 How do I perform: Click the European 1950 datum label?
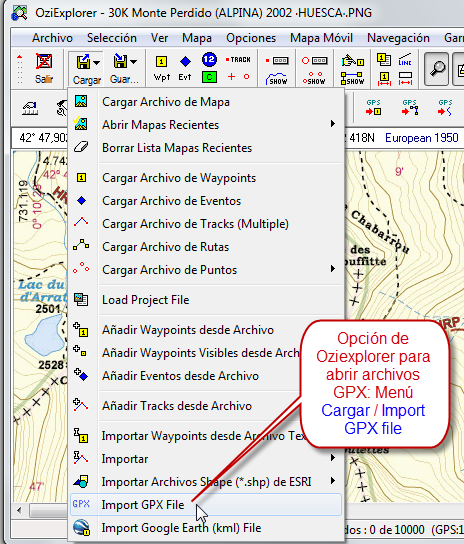point(422,138)
